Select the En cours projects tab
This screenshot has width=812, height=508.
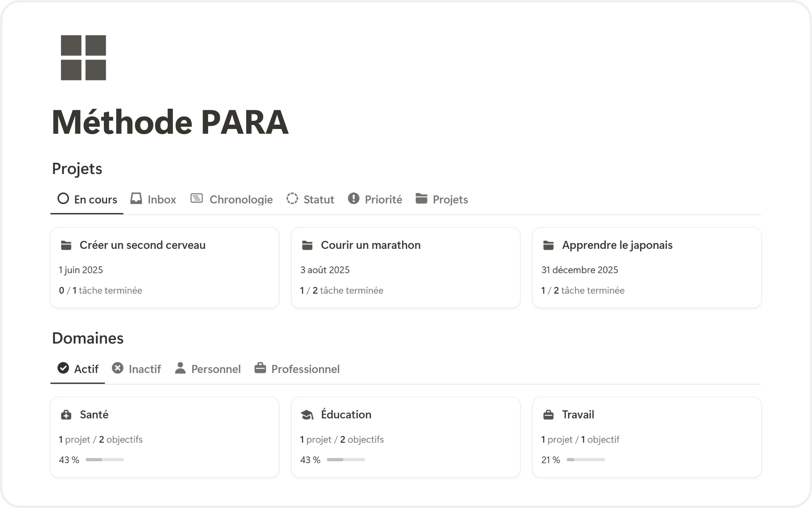95,199
